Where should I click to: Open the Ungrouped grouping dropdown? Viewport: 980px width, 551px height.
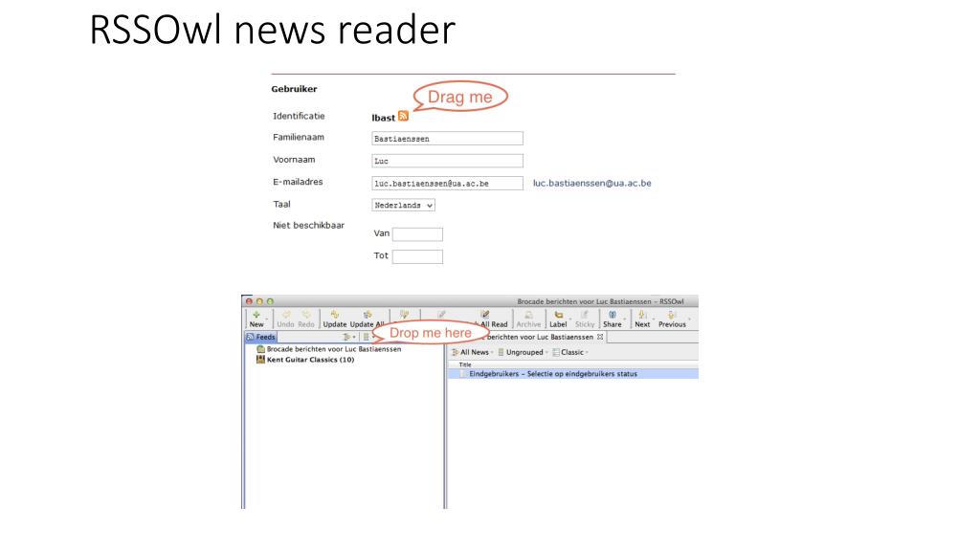pos(523,352)
